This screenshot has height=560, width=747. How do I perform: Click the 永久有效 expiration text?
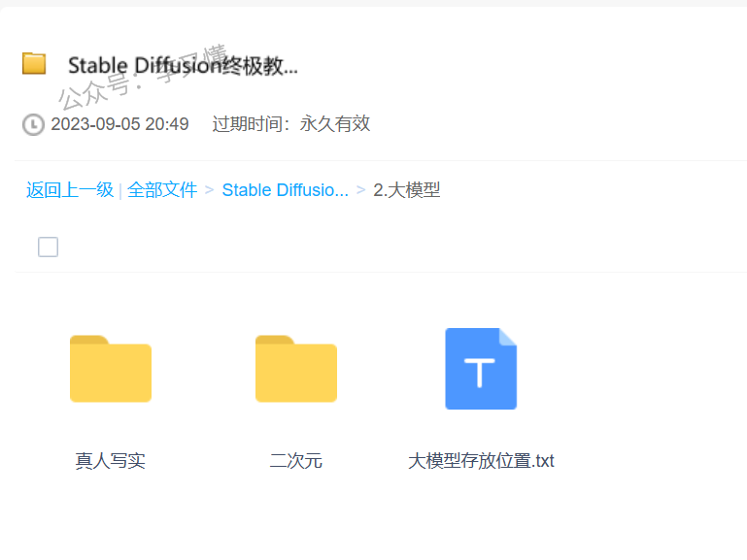tap(335, 124)
